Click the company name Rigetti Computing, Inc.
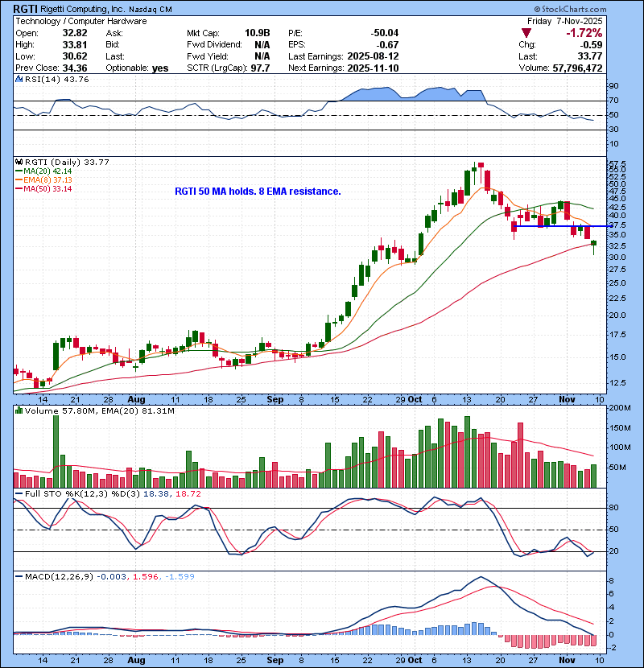The image size is (644, 668). pyautogui.click(x=83, y=10)
